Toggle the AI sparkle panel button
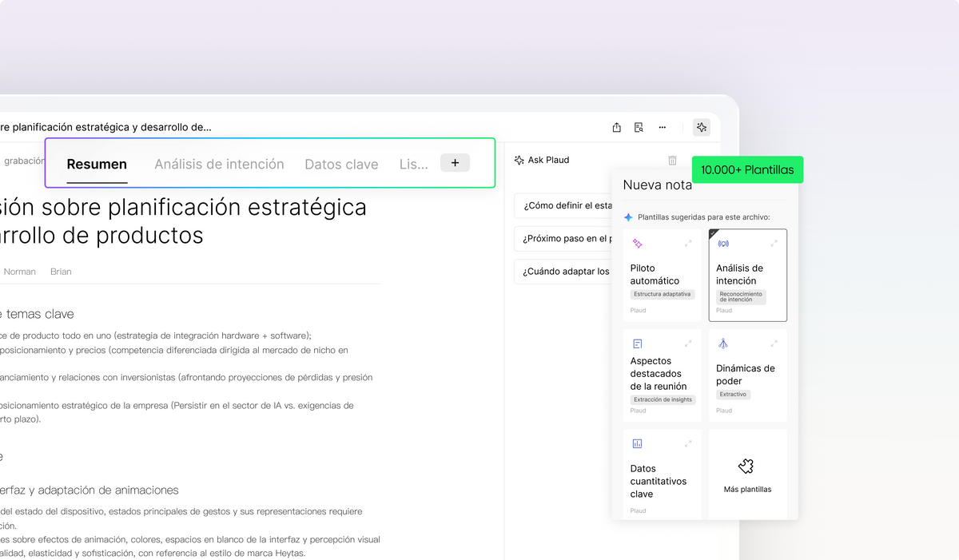Image resolution: width=959 pixels, height=560 pixels. pyautogui.click(x=702, y=127)
